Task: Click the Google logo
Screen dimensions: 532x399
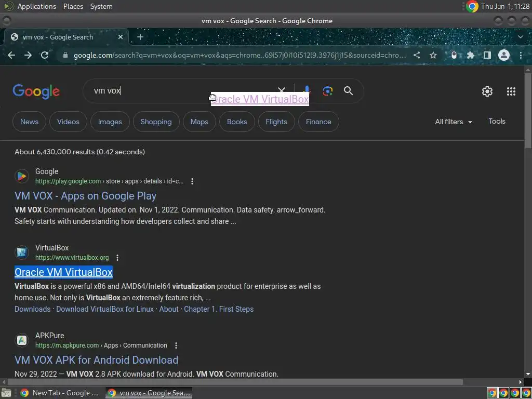Action: 36,91
